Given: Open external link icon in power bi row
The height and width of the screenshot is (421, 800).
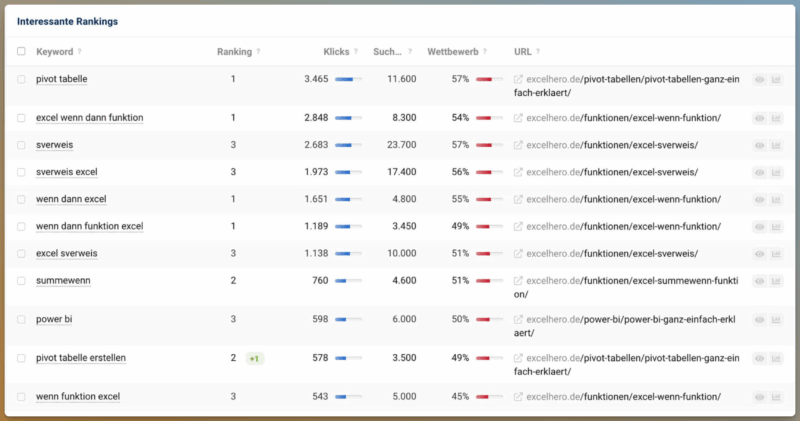Looking at the screenshot, I should (x=518, y=319).
